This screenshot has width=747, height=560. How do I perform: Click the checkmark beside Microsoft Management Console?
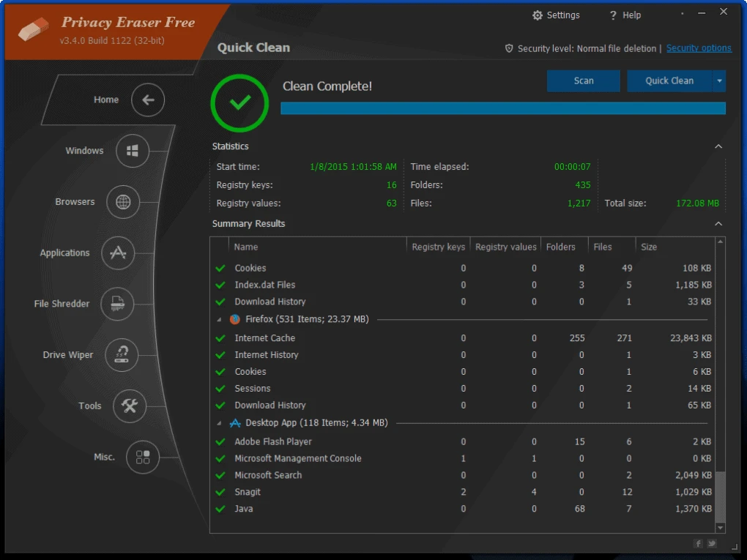coord(220,458)
